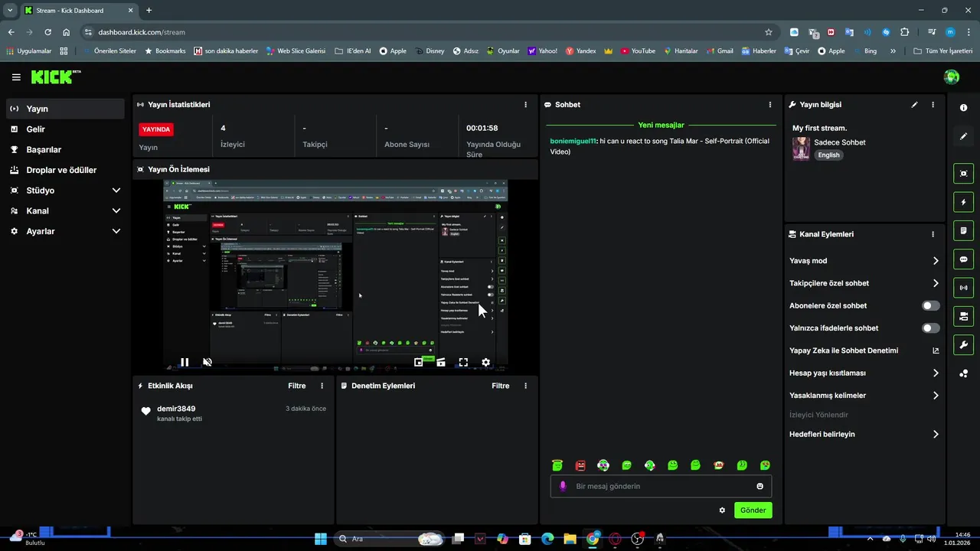980x551 pixels.
Task: Open the YouTube bookmark
Action: (638, 51)
